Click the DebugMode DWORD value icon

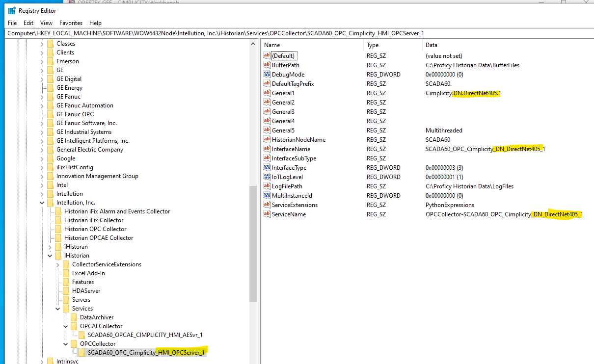tap(267, 74)
